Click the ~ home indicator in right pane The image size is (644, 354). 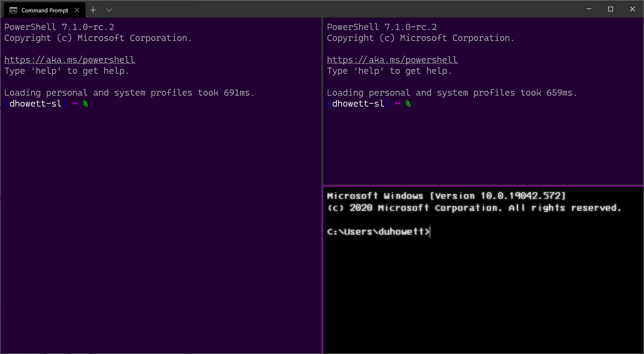pos(398,103)
